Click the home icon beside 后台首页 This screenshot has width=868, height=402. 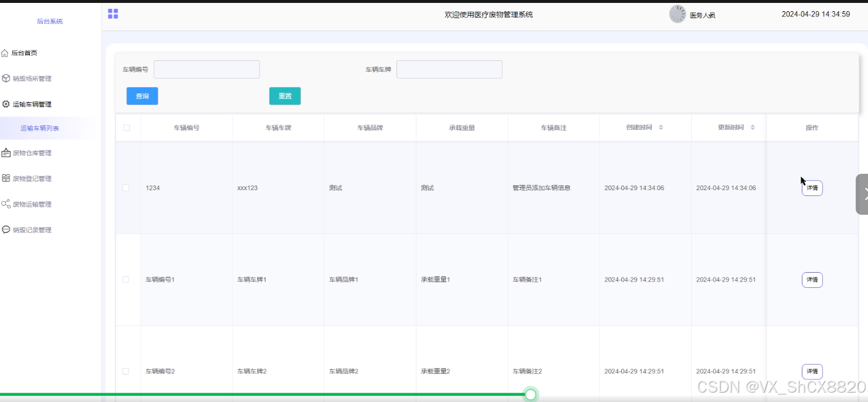(x=5, y=53)
